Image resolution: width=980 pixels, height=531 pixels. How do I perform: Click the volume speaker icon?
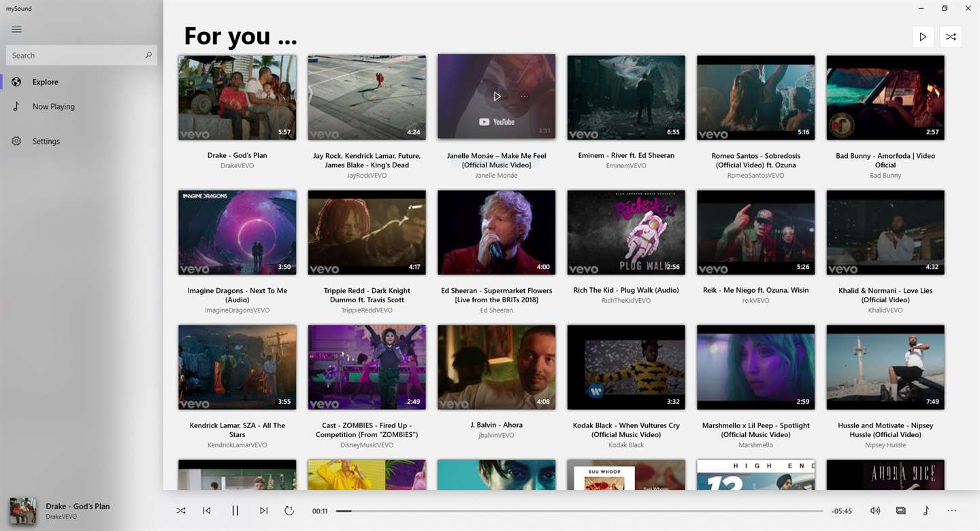[875, 511]
